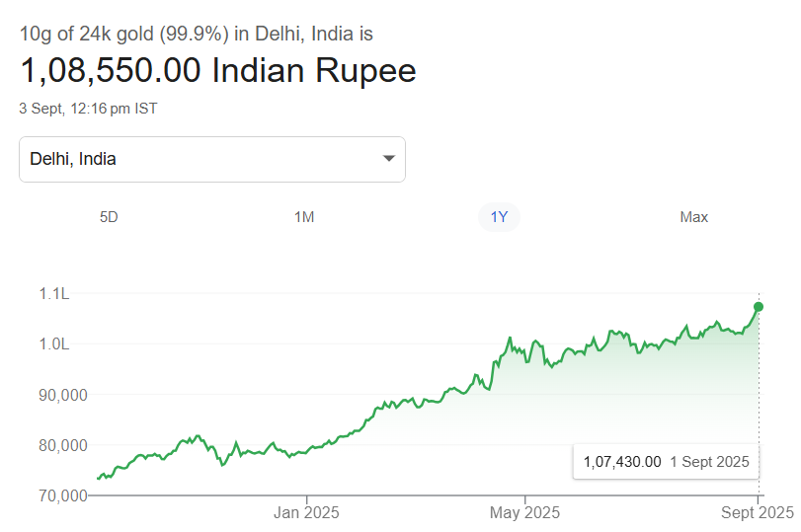Click the 1,07,430.00 tooltip value

click(622, 461)
